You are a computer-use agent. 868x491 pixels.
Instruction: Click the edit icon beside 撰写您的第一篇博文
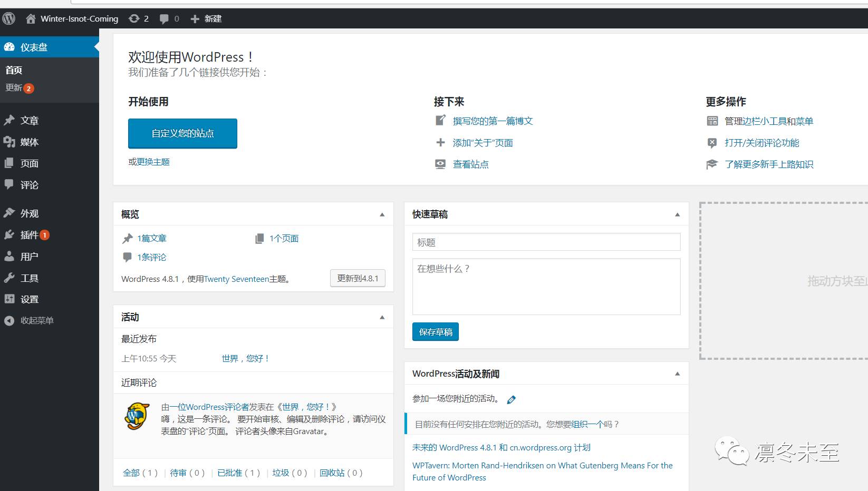[440, 121]
